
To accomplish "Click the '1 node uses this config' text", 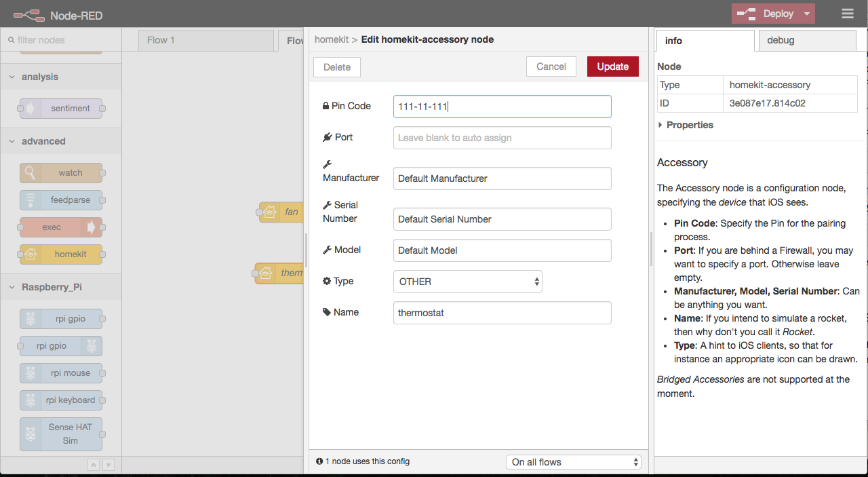I will point(368,461).
